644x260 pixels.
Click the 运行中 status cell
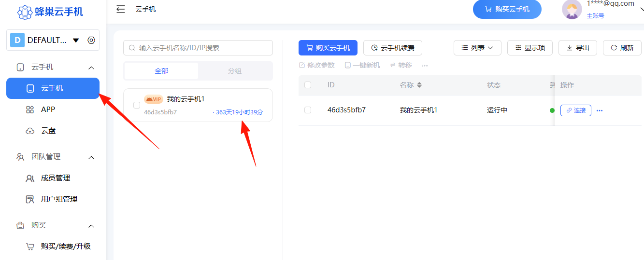(x=497, y=110)
